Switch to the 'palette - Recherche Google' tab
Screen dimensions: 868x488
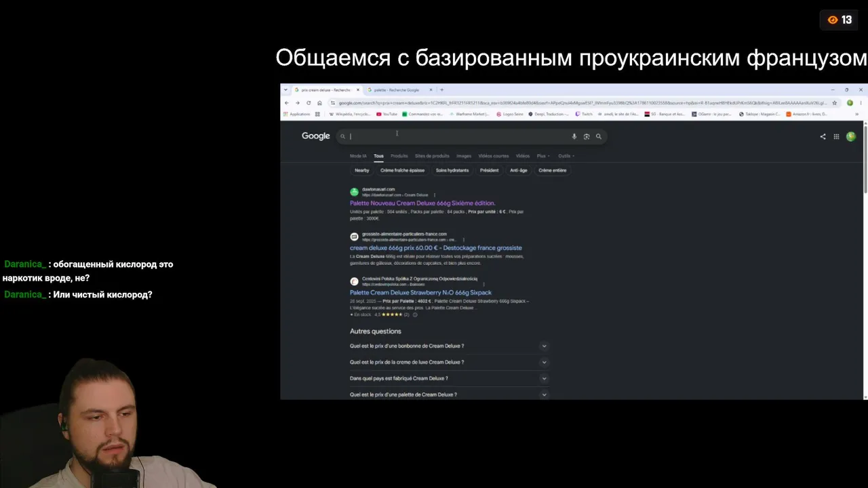pos(399,89)
